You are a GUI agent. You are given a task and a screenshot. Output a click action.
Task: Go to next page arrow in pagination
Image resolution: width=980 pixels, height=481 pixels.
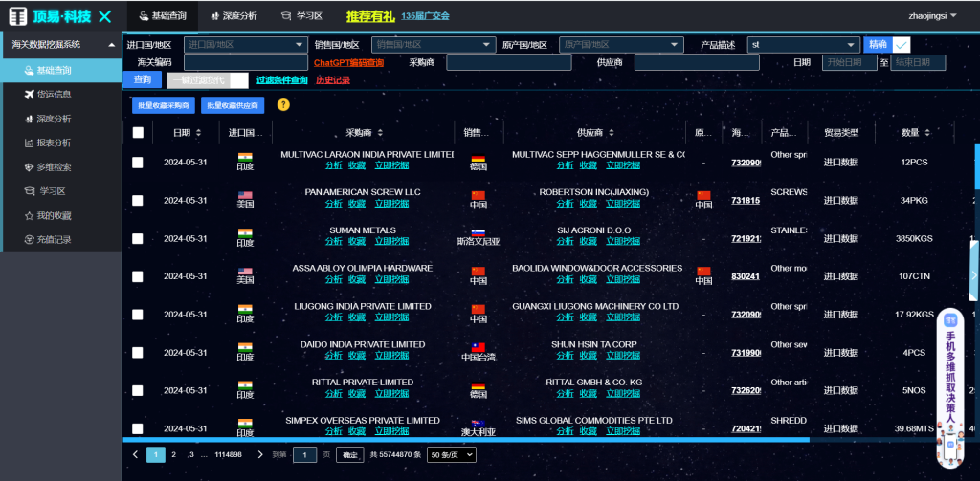point(260,455)
